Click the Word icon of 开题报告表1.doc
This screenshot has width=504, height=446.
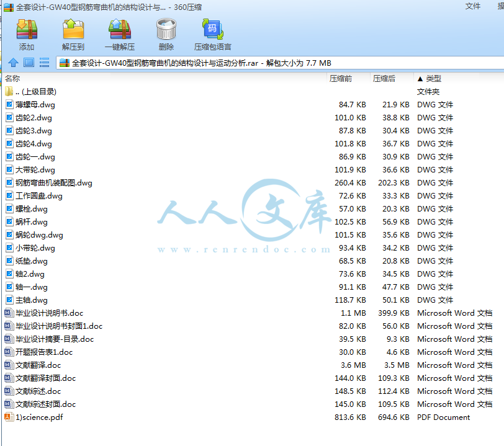[x=9, y=352]
